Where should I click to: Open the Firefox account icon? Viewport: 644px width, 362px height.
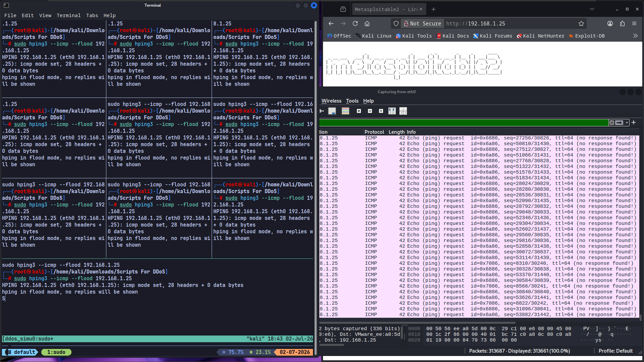coord(610,23)
